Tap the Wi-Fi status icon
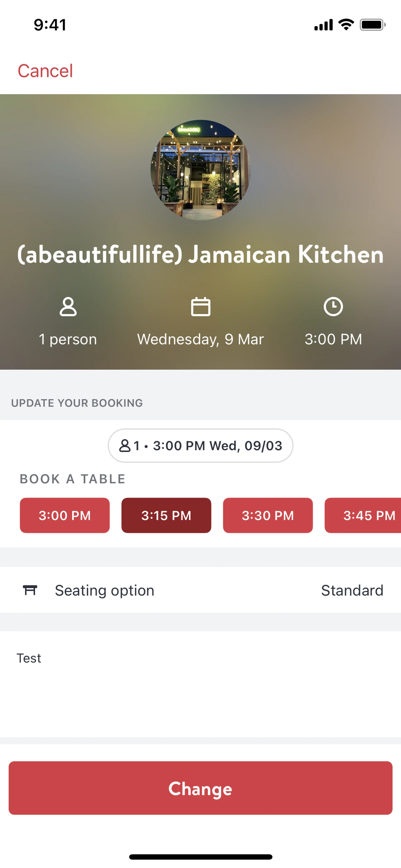 [x=346, y=25]
